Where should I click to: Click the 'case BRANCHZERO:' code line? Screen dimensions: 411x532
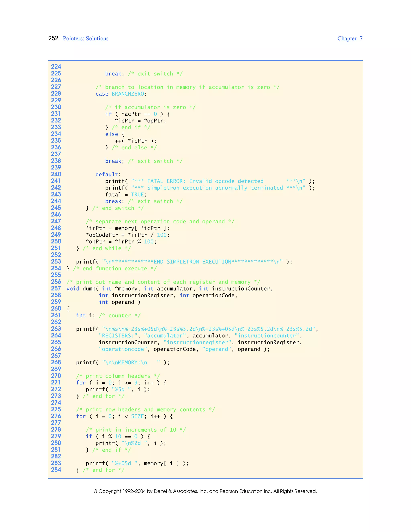click(x=121, y=94)
